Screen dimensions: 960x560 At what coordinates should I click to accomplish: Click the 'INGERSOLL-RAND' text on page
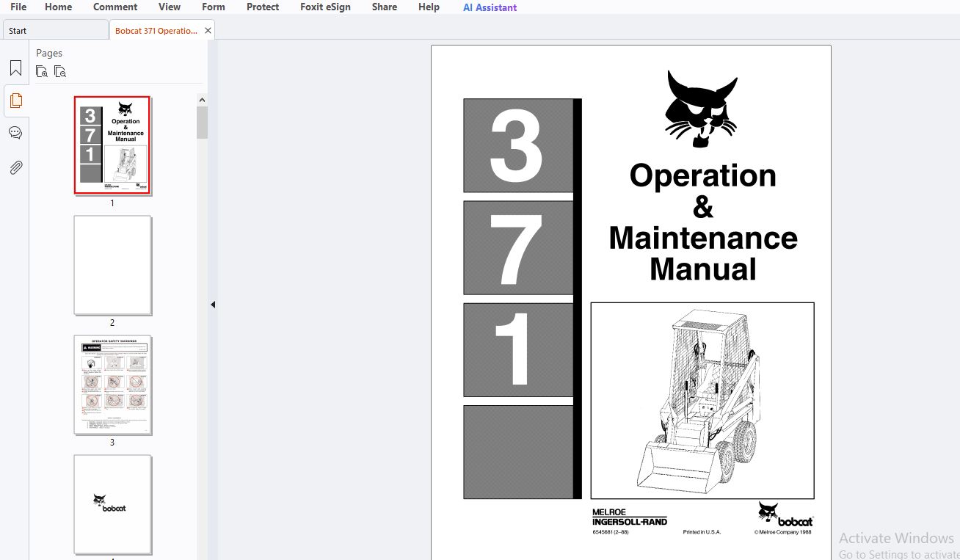(x=630, y=521)
